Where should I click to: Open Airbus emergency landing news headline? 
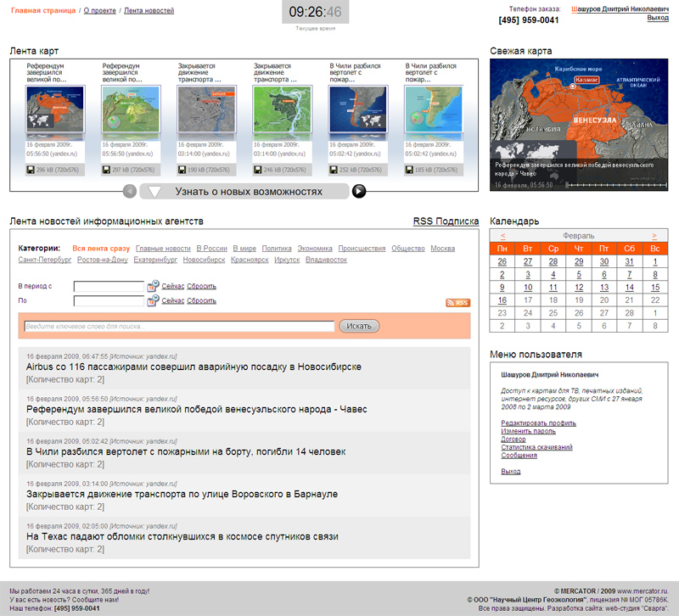(x=194, y=367)
